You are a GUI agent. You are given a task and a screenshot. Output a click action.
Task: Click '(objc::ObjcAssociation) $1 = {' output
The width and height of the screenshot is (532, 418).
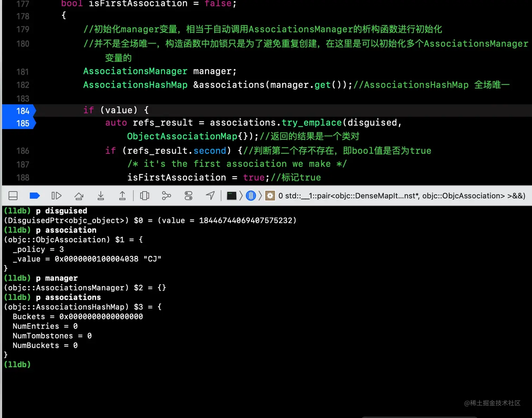coord(73,239)
